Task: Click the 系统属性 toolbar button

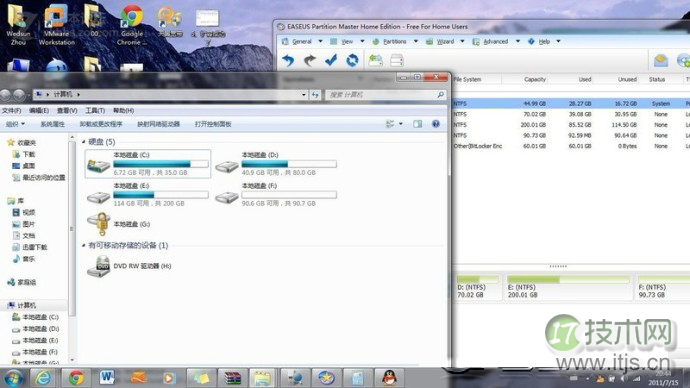Action: (x=52, y=124)
